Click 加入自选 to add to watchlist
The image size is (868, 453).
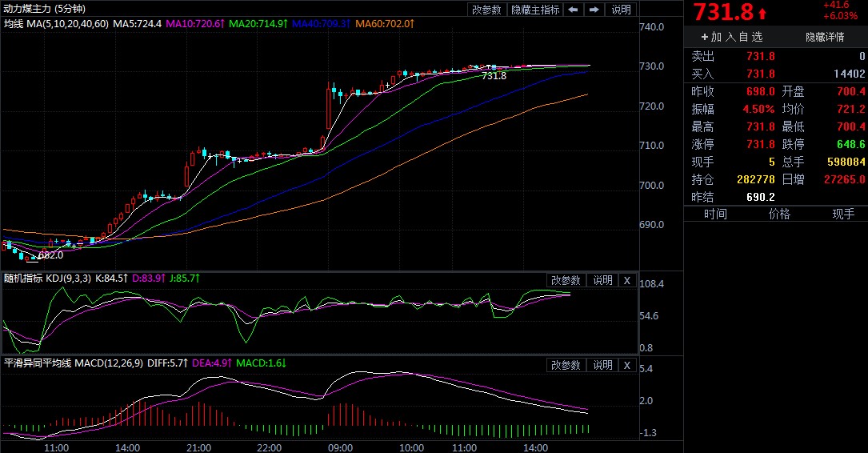pos(731,37)
